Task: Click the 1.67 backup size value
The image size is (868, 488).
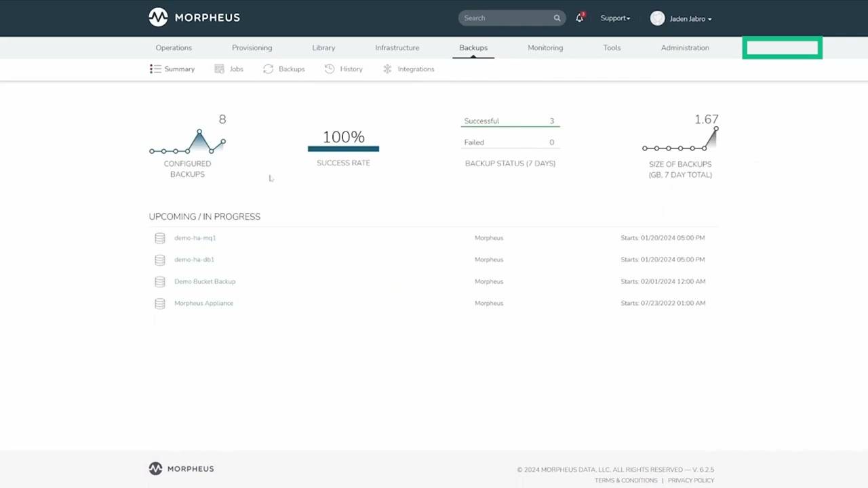Action: click(706, 119)
